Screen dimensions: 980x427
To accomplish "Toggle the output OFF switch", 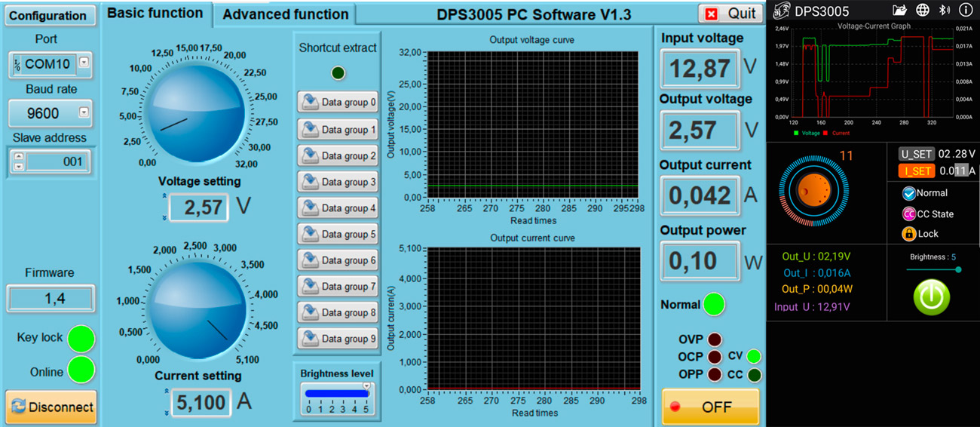I will pyautogui.click(x=710, y=407).
